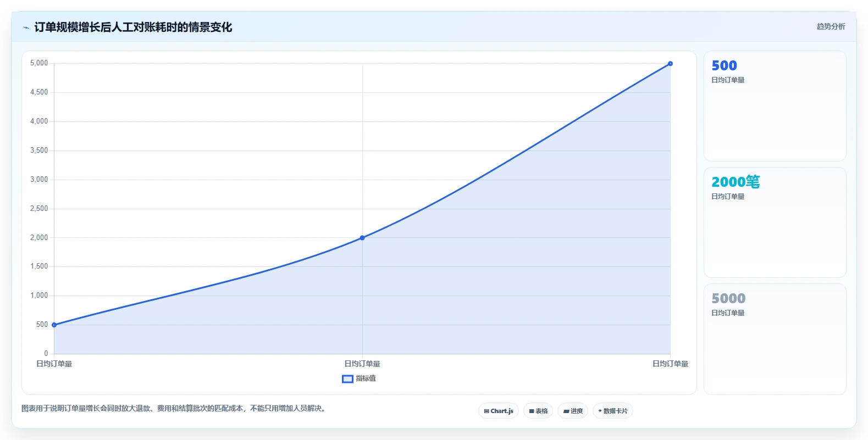This screenshot has height=440, width=868.
Task: Toggle the 指标值 legend color box
Action: [347, 379]
